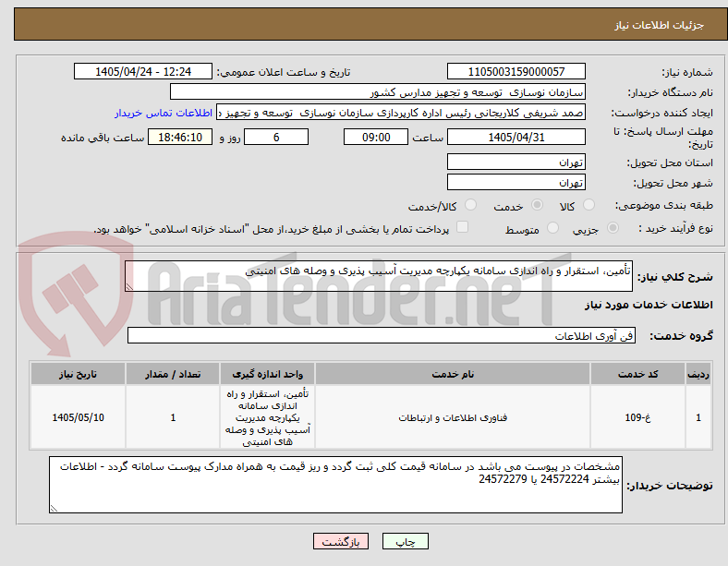Viewport: 728px width, 566px height.
Task: Click the remaining time field 18:46:10
Action: pyautogui.click(x=180, y=138)
